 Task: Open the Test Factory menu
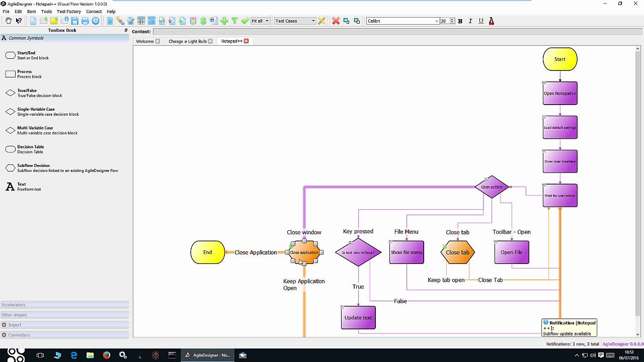pos(68,12)
